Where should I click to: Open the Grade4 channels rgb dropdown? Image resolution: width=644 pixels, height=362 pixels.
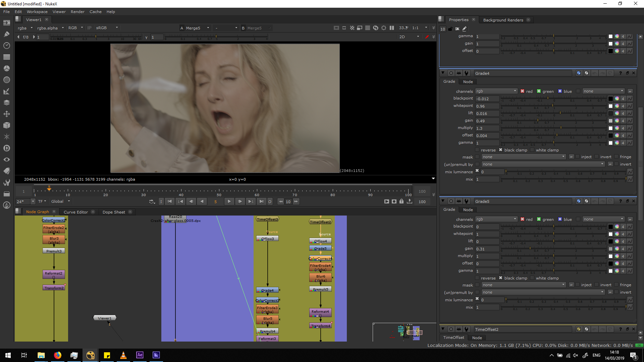[x=496, y=91]
